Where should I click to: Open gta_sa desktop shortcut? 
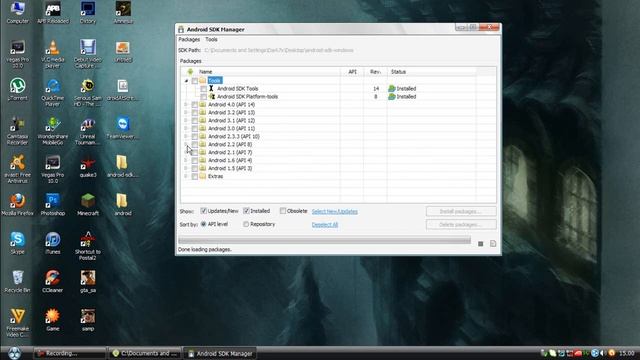[x=88, y=281]
